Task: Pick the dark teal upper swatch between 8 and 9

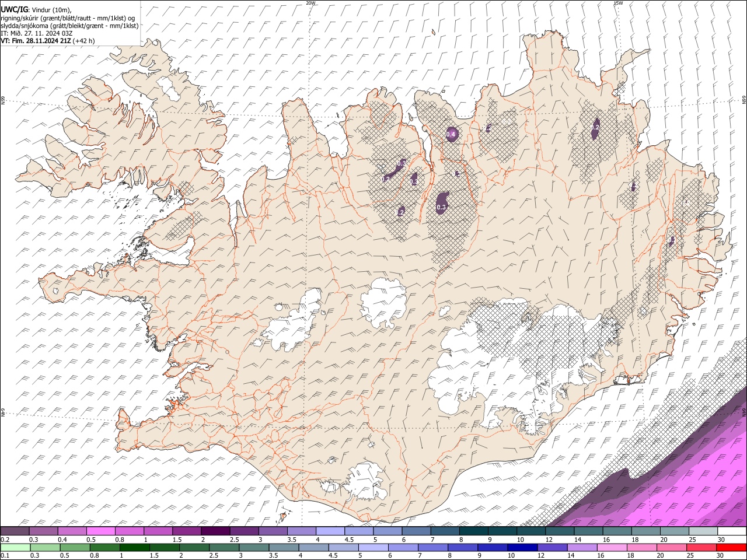Action: pyautogui.click(x=473, y=531)
